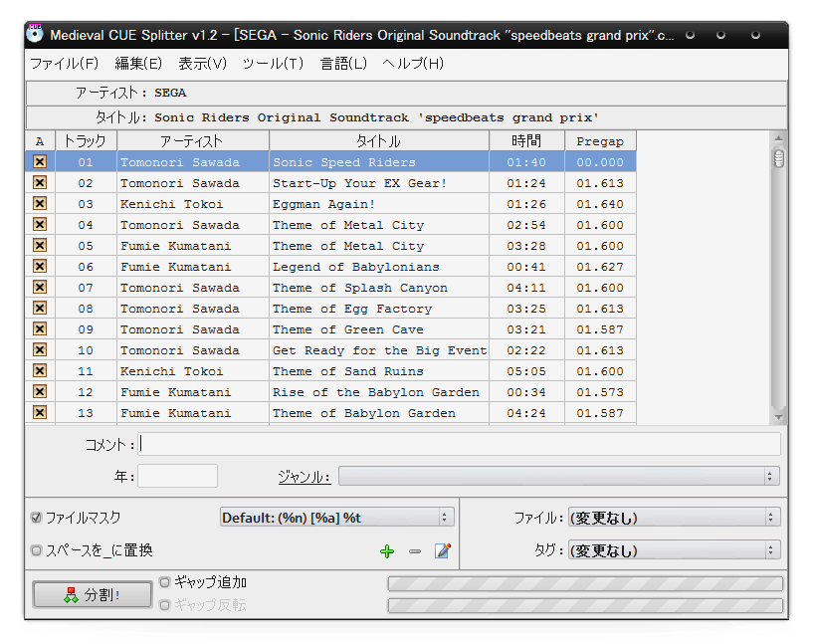Click track number 07 cell
Screen dimensions: 813x644
click(x=86, y=288)
